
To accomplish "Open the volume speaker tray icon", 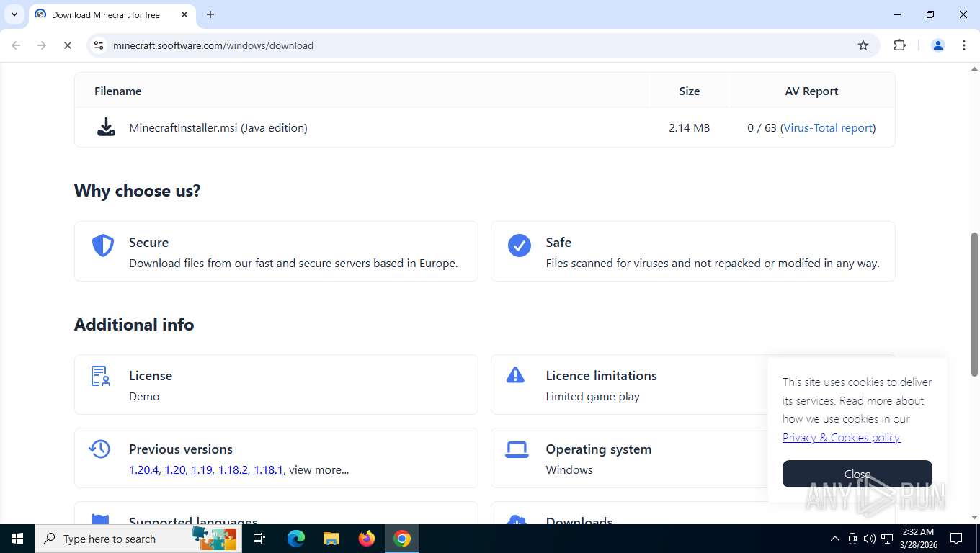I will click(870, 539).
